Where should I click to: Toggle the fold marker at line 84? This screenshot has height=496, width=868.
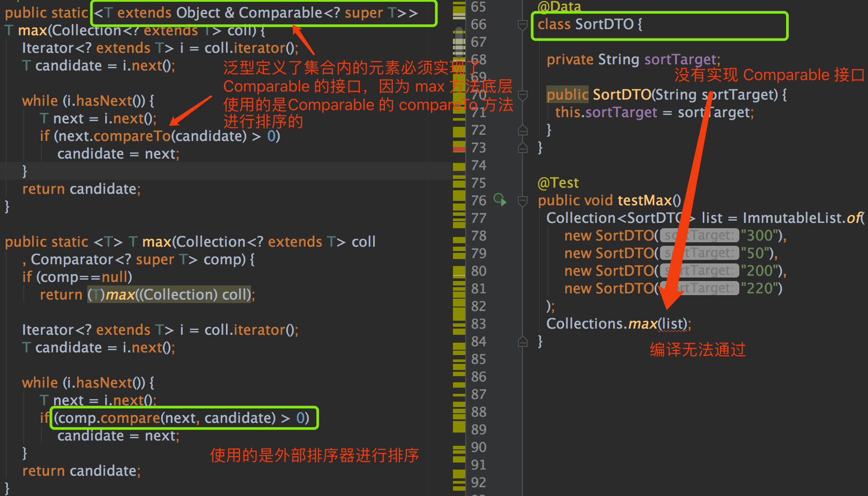(x=522, y=341)
